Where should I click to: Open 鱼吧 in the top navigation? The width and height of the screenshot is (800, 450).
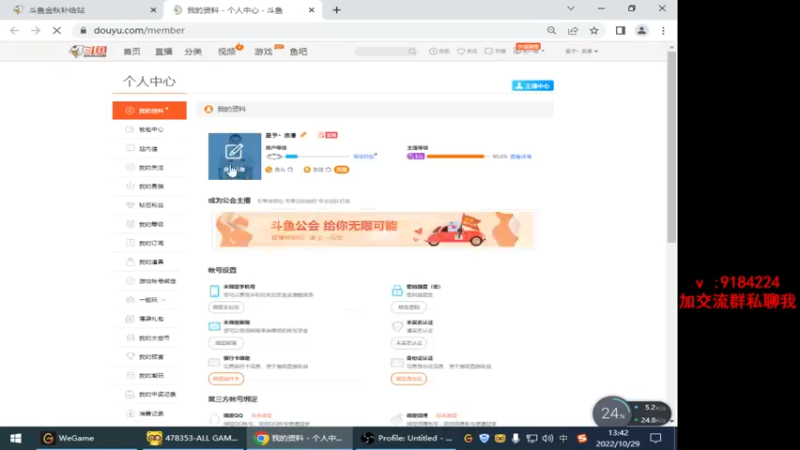click(x=298, y=52)
